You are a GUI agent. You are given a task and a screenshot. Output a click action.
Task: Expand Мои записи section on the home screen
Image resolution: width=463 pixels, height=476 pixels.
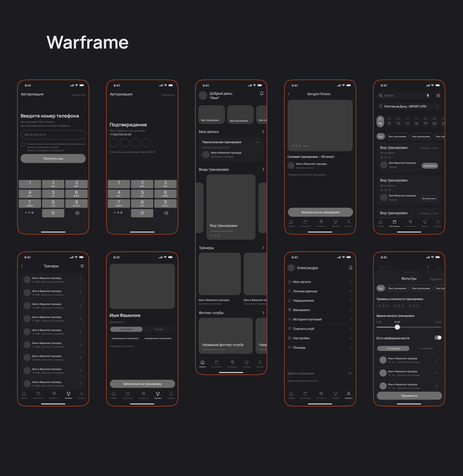[x=263, y=132]
